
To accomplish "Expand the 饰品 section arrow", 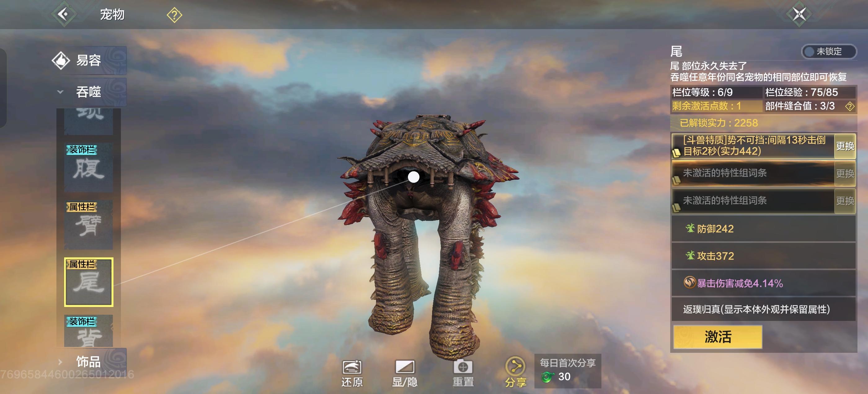I will [60, 362].
